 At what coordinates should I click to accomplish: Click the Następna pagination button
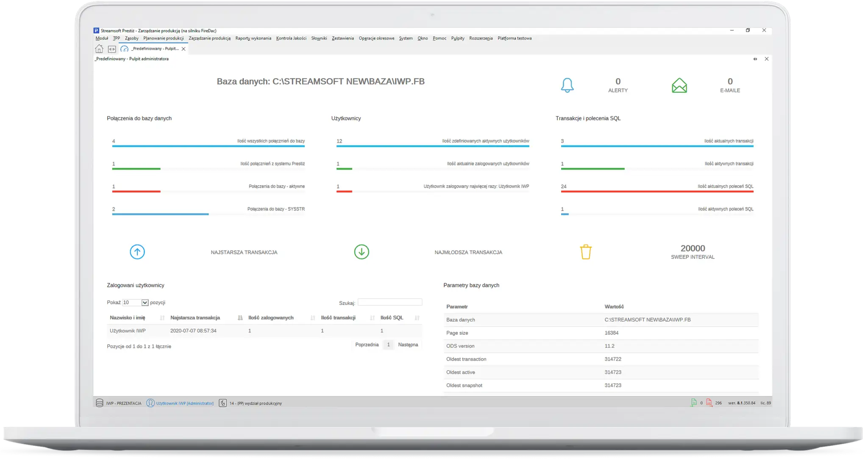pos(408,345)
